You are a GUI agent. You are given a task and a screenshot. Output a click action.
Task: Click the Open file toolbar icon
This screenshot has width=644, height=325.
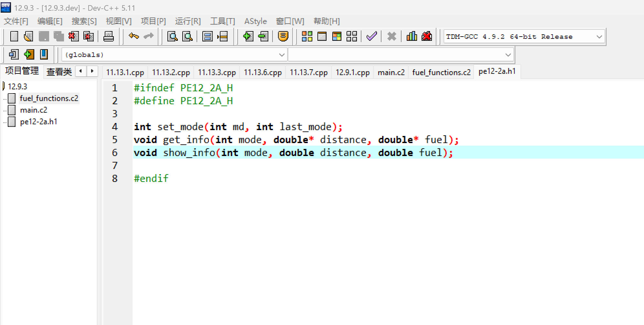coord(28,36)
